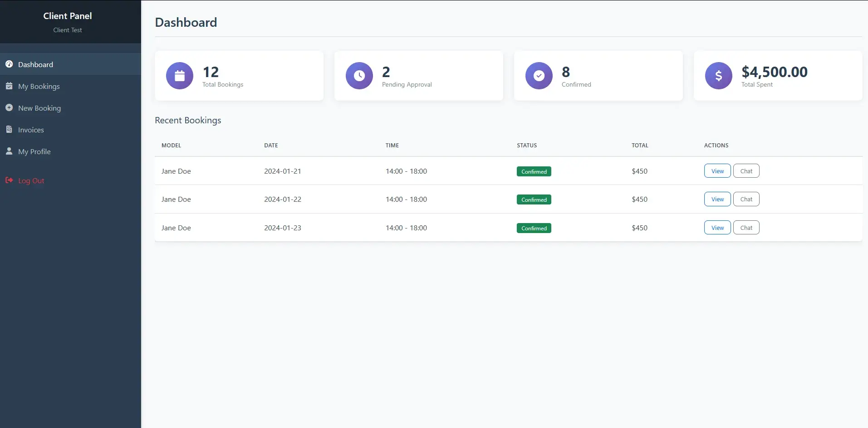Click the document icon beside Invoices
Viewport: 868px width, 428px height.
[x=9, y=130]
